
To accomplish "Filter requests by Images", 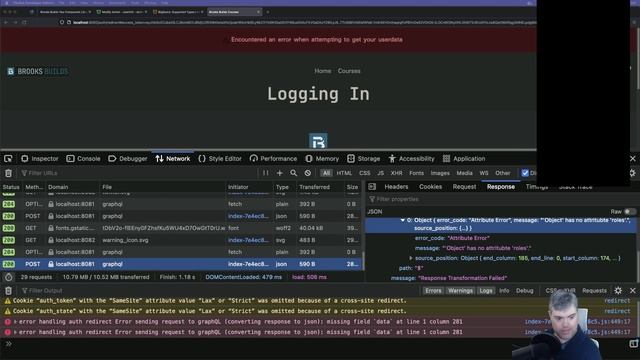I will (440, 173).
